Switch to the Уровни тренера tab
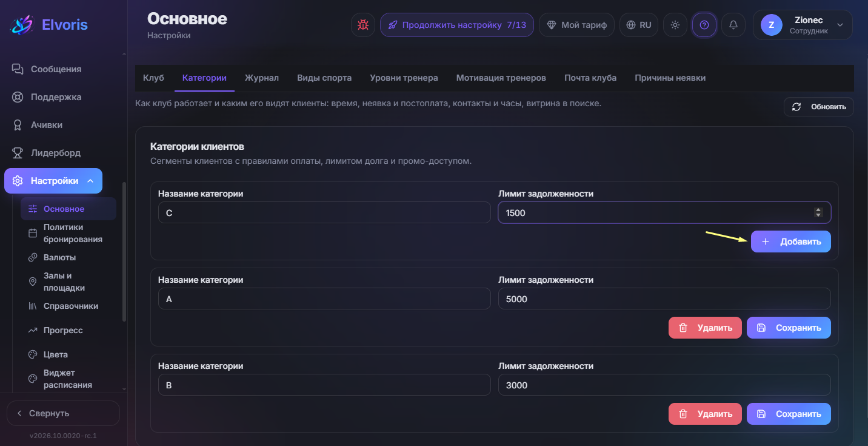868x446 pixels. pos(404,78)
